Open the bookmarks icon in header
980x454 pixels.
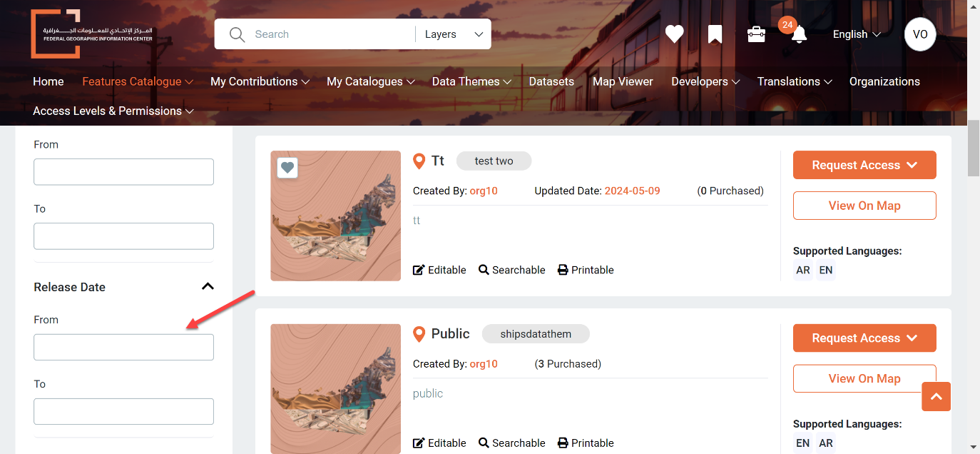pos(715,34)
